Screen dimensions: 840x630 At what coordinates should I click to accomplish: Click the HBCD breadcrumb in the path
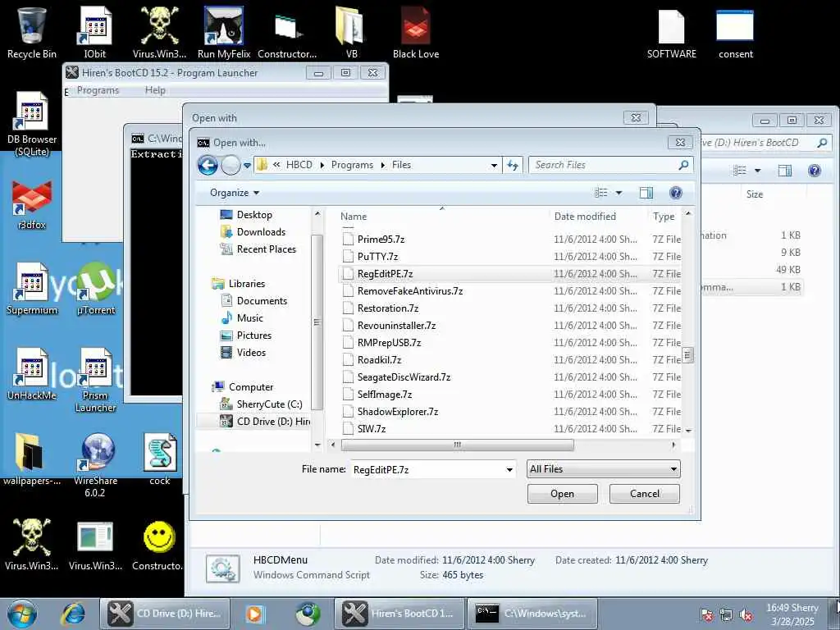[x=299, y=165]
